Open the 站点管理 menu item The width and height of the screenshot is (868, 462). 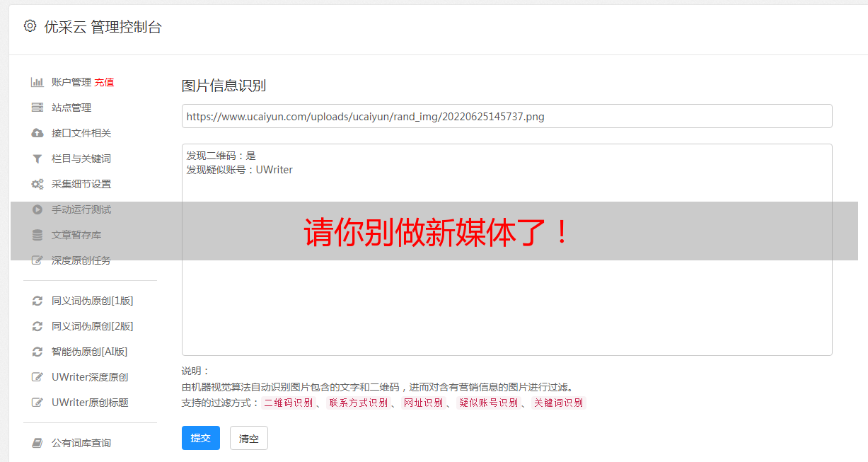[71, 108]
